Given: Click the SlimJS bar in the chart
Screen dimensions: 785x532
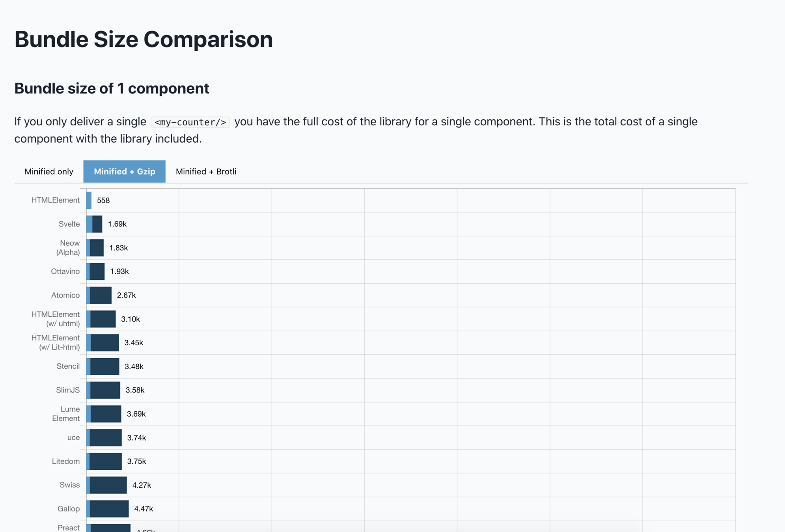Looking at the screenshot, I should (x=104, y=390).
